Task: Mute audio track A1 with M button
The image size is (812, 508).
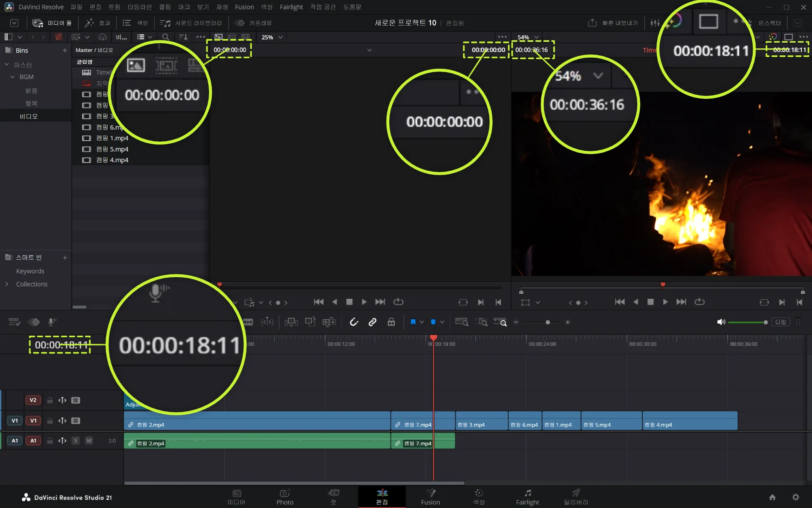Action: click(89, 441)
